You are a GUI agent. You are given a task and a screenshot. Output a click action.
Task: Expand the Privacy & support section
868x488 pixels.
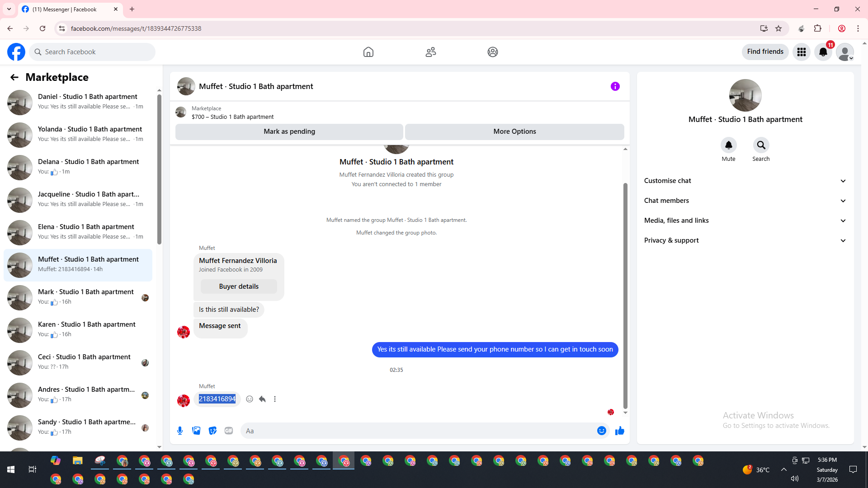(x=745, y=240)
